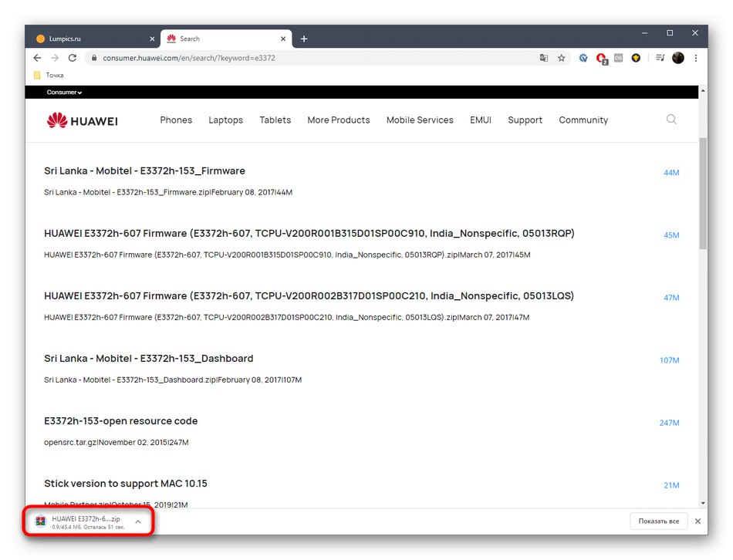Expand the Consumer dropdown

tap(64, 92)
